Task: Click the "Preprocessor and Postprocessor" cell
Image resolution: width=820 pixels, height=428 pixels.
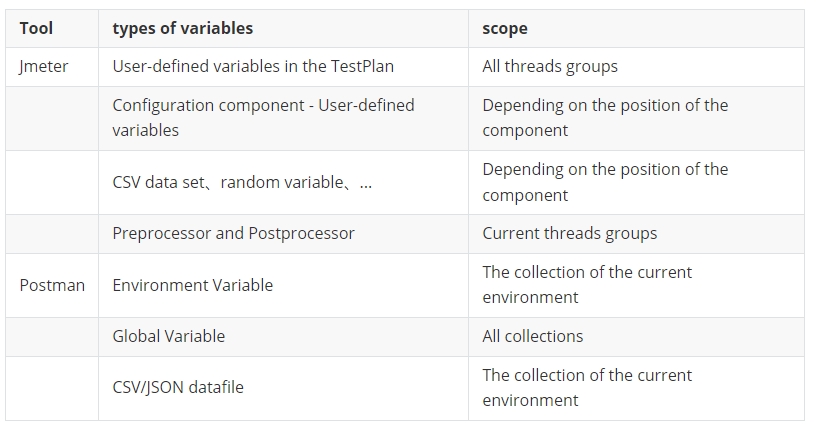Action: [x=233, y=233]
